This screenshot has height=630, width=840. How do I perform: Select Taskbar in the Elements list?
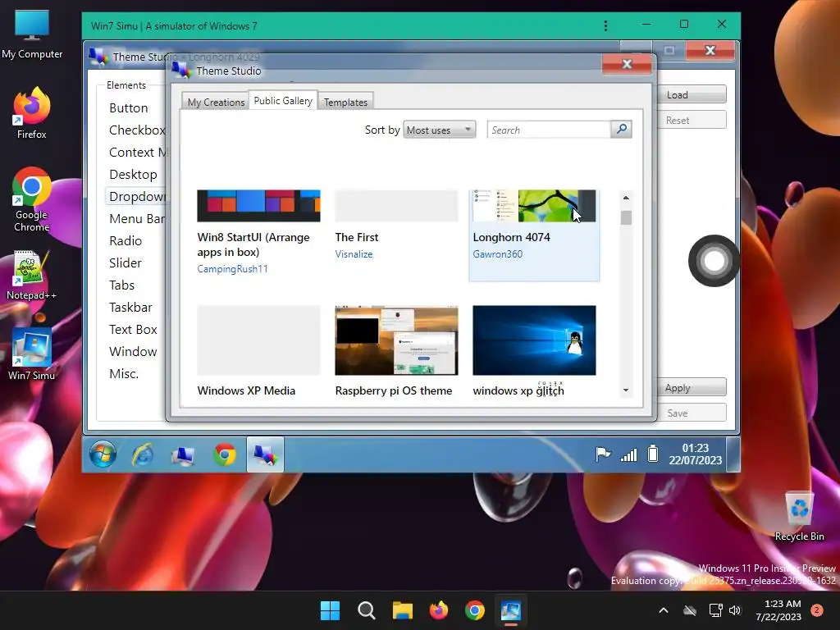coord(130,308)
